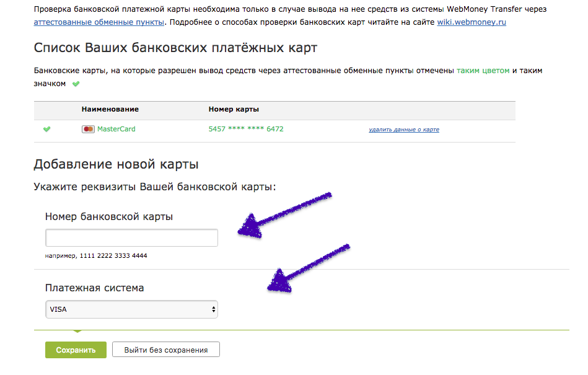Click the small green triangle above Сохранить button
588x375 pixels.
click(x=77, y=332)
